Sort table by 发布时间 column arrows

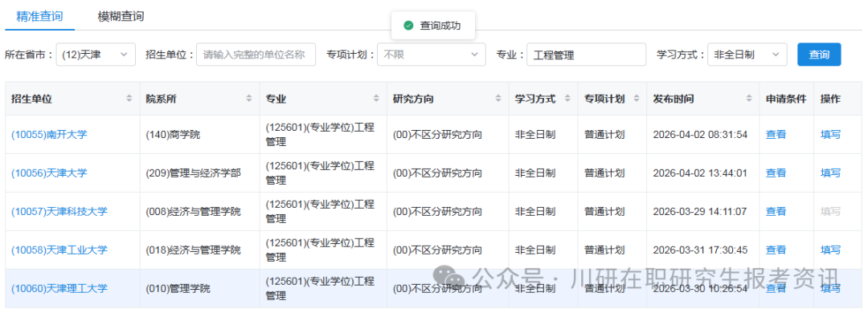pos(749,99)
